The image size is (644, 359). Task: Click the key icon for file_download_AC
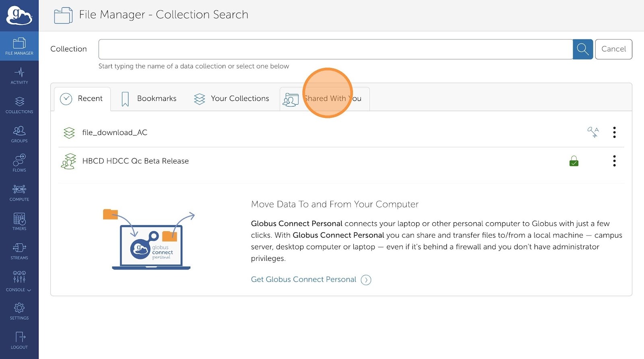click(x=593, y=132)
